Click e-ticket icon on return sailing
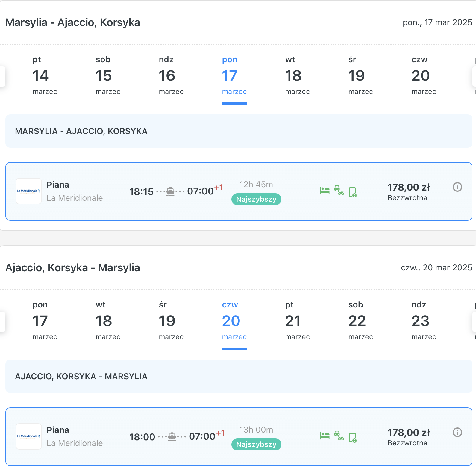This screenshot has width=476, height=469. [353, 438]
